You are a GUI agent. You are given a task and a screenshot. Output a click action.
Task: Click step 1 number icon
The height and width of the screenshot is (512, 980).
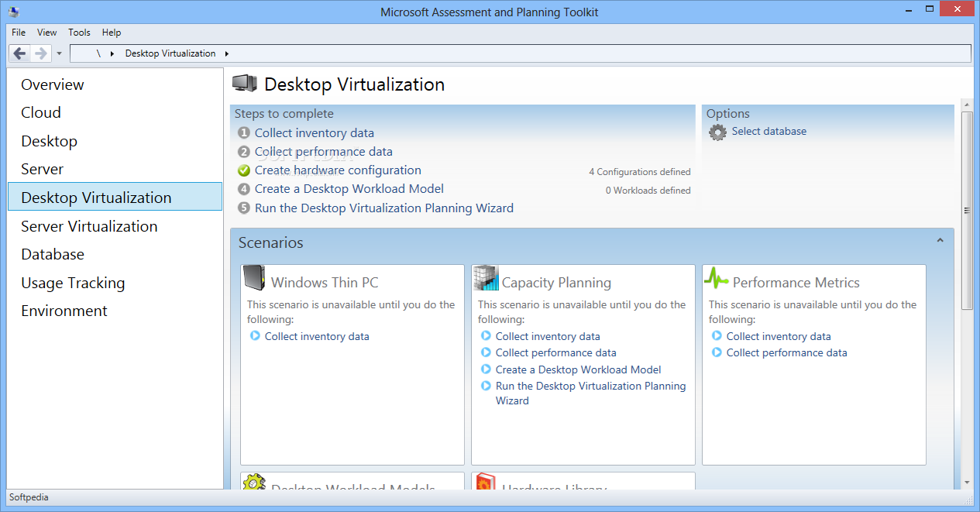coord(244,133)
